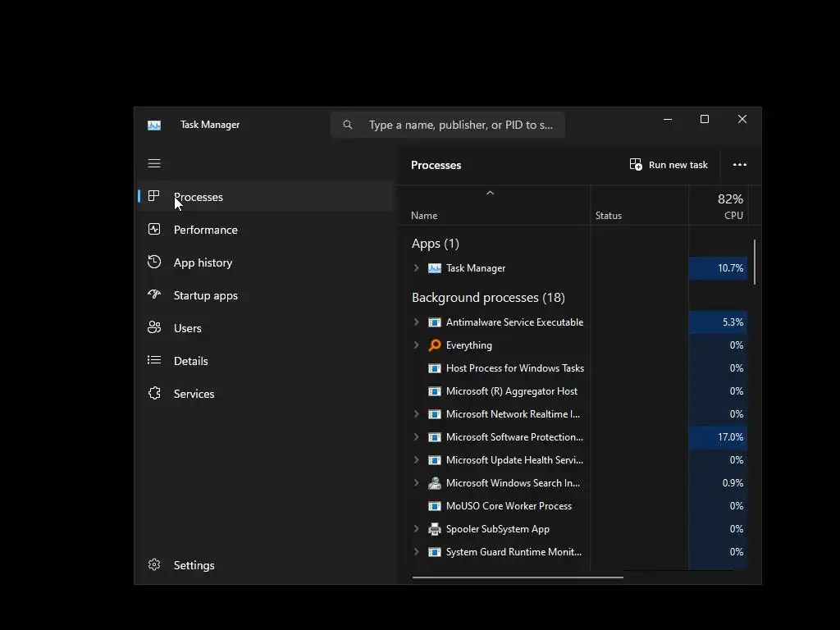Sort by the Status column header

639,205
